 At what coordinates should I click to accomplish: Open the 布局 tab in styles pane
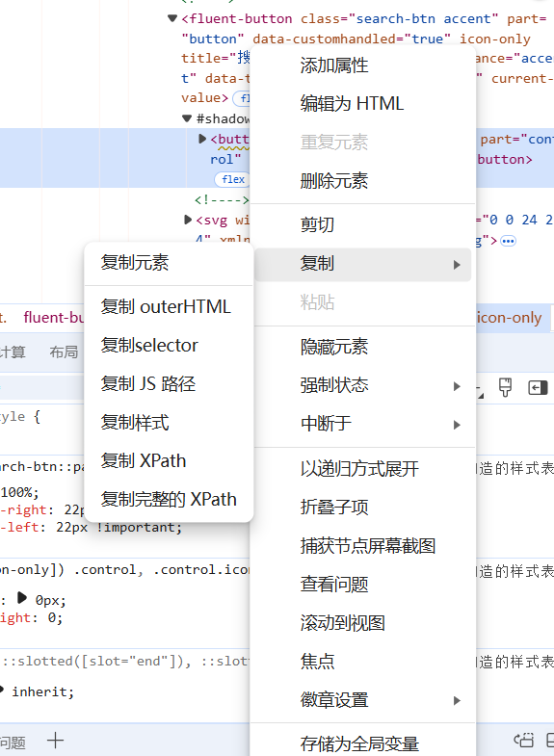coord(64,352)
